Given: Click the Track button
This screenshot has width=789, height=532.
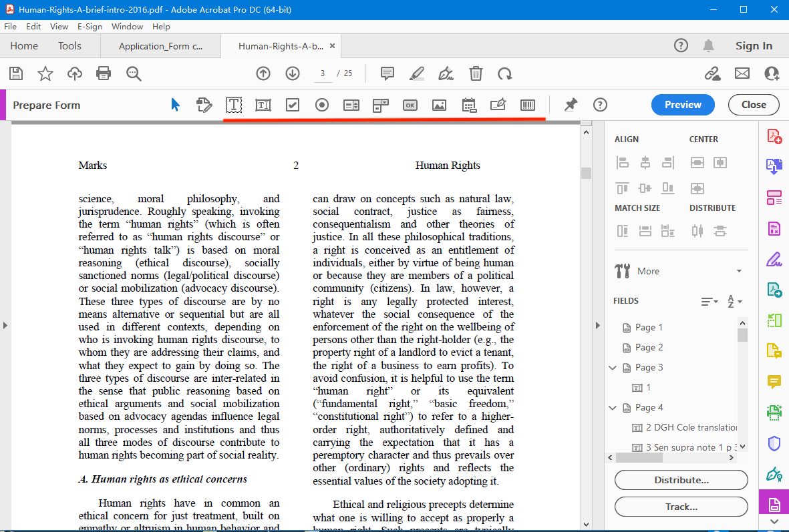Looking at the screenshot, I should point(681,506).
